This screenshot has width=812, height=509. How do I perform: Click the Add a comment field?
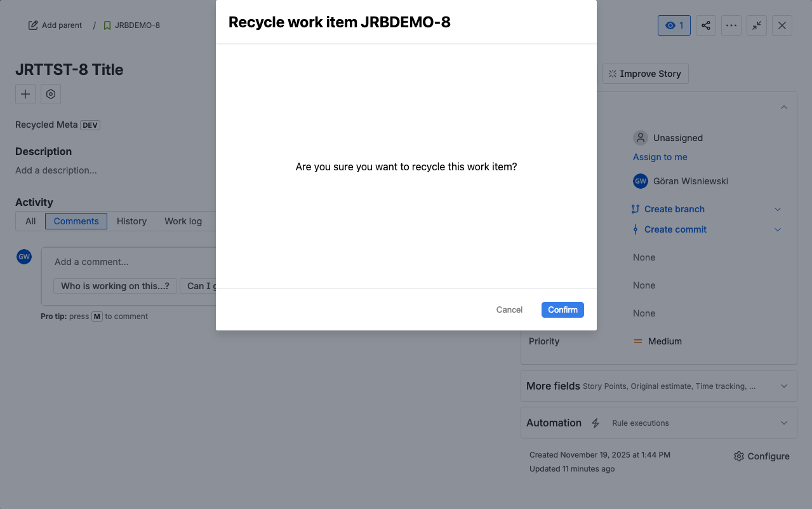(127, 262)
